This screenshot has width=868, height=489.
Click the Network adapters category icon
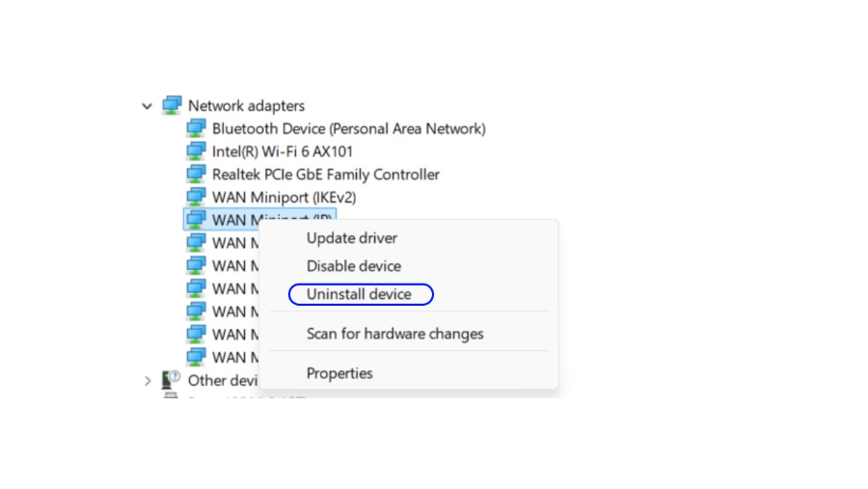pos(173,105)
